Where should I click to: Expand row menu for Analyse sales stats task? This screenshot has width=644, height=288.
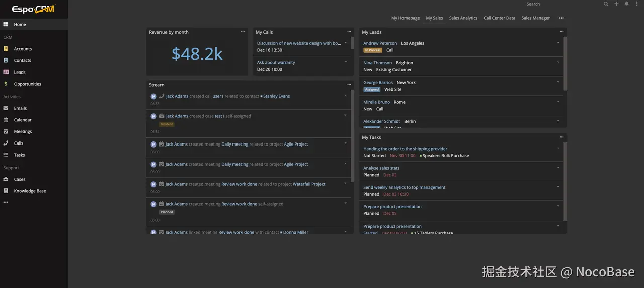click(558, 167)
